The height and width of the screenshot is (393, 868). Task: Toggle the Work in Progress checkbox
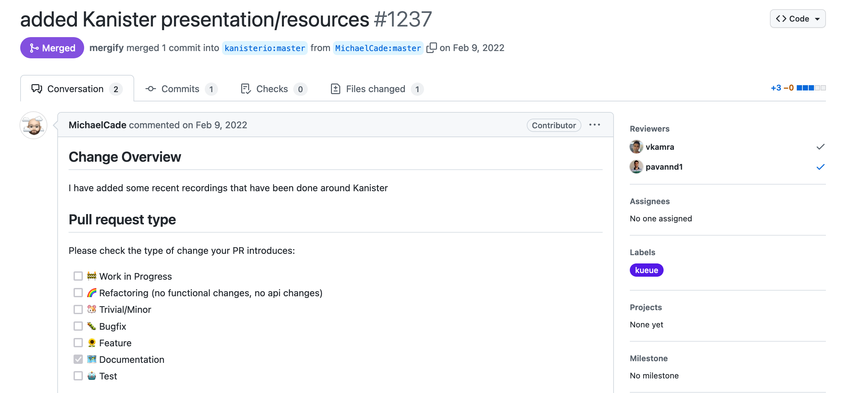coord(78,276)
